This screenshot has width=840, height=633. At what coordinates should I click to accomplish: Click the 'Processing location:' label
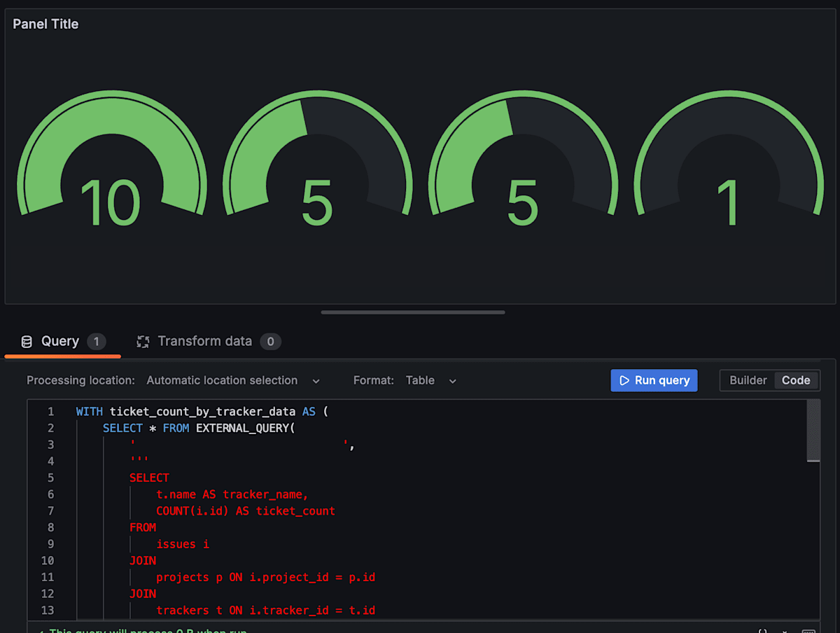tap(80, 380)
